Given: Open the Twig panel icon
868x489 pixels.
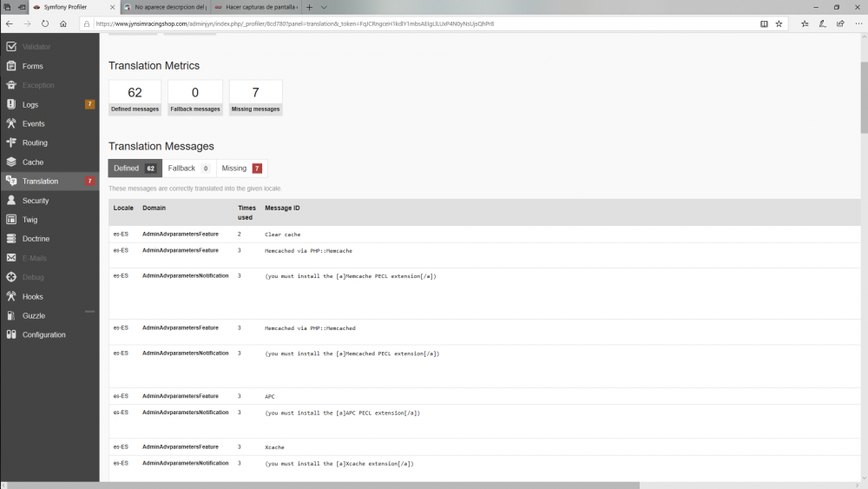Looking at the screenshot, I should [x=11, y=219].
